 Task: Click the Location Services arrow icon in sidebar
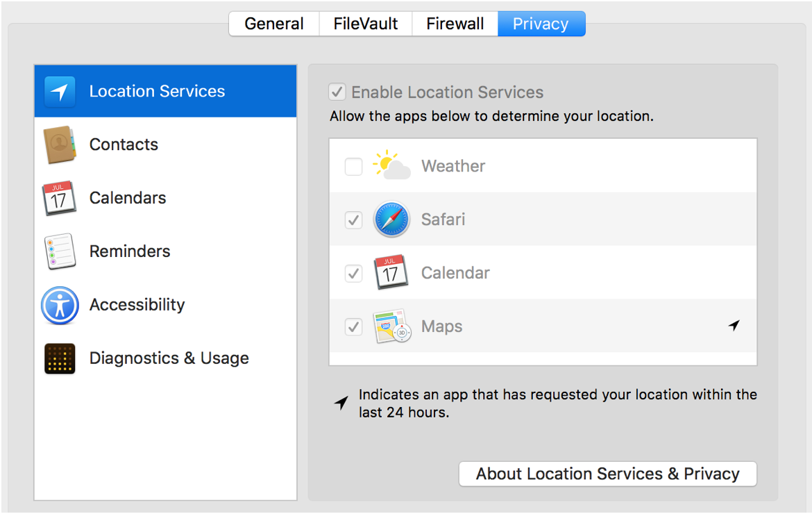(x=60, y=91)
